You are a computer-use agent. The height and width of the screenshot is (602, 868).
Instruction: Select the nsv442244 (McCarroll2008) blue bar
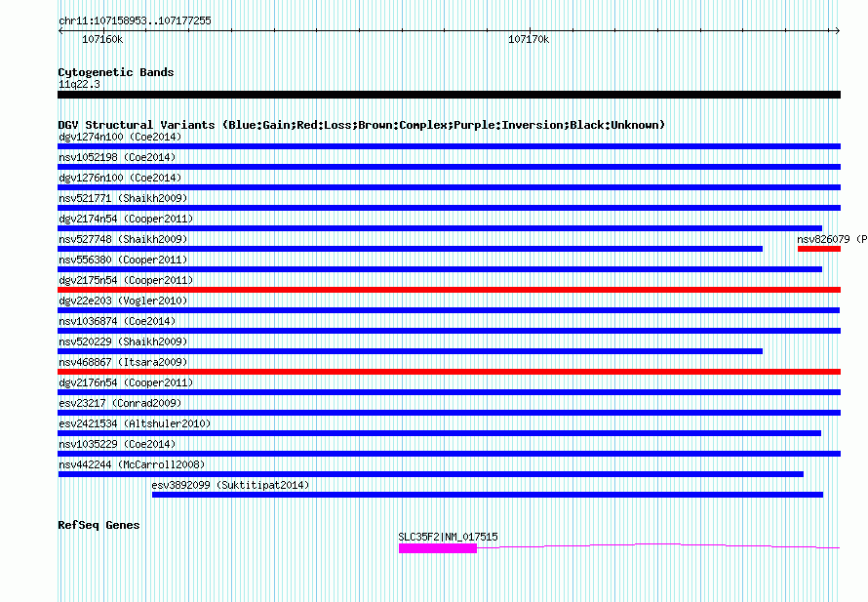click(429, 474)
